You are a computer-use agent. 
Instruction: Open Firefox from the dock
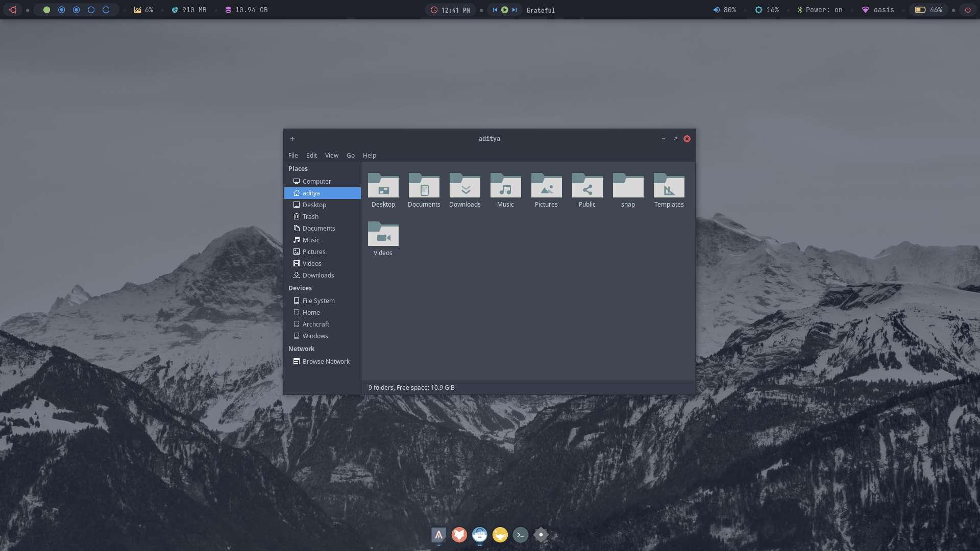459,535
